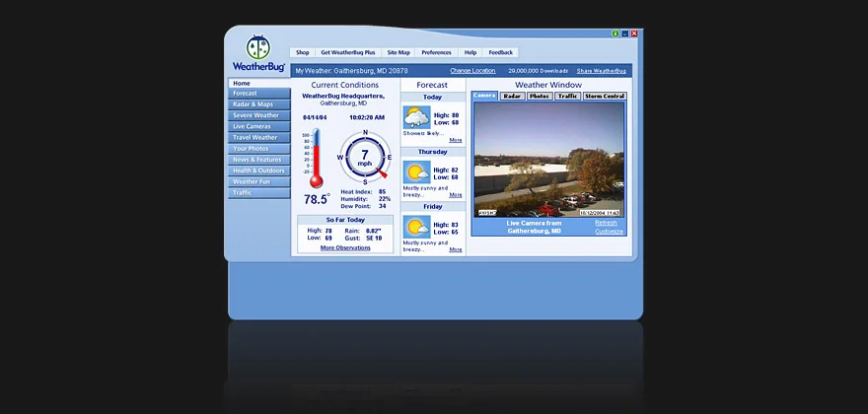Open the Site Map menu item
Image resolution: width=868 pixels, height=414 pixels.
pos(398,52)
